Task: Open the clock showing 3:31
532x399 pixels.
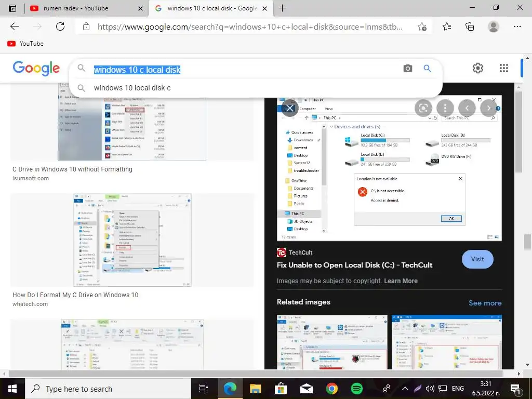Action: [486, 389]
